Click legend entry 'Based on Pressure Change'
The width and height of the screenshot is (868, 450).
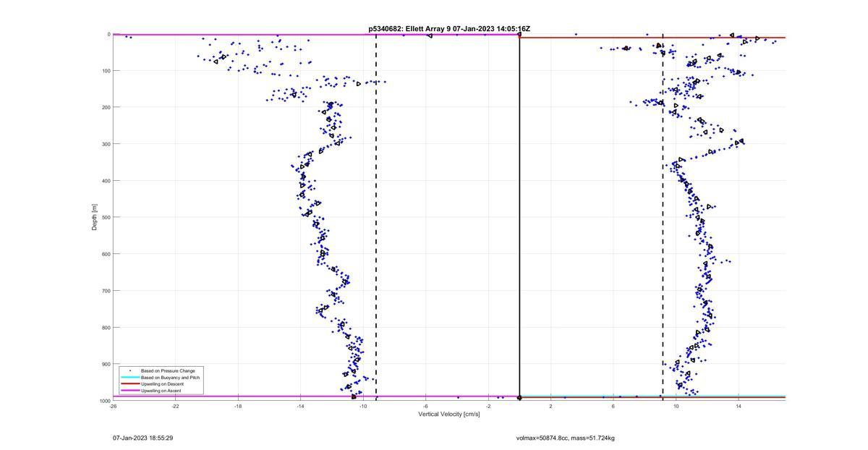click(x=168, y=370)
